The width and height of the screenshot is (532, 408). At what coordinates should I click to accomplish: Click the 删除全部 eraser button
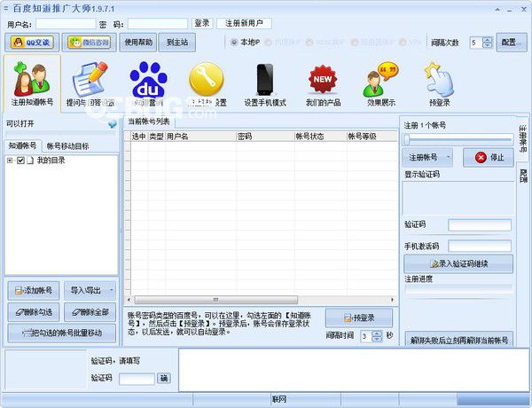pyautogui.click(x=90, y=312)
